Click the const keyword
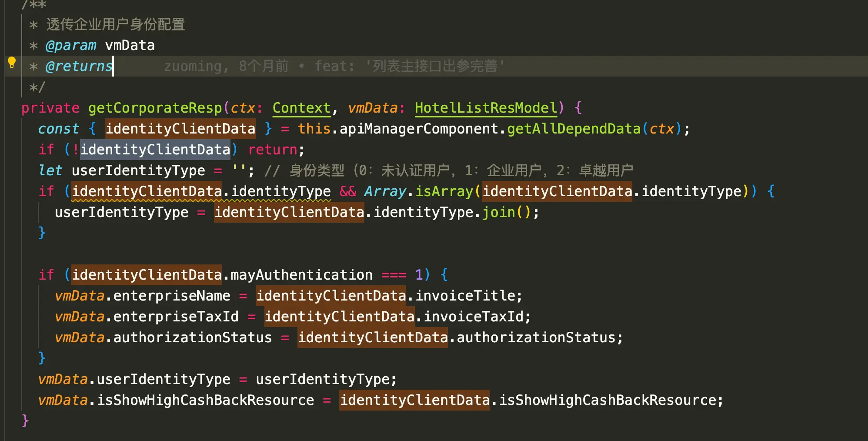868x441 pixels. (x=59, y=129)
